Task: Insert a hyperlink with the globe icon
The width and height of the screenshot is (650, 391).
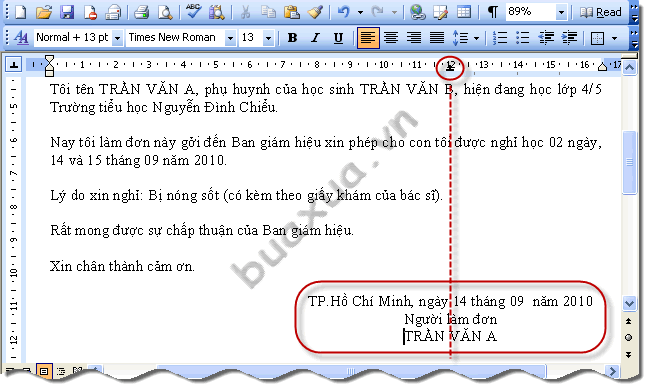Action: 417,12
